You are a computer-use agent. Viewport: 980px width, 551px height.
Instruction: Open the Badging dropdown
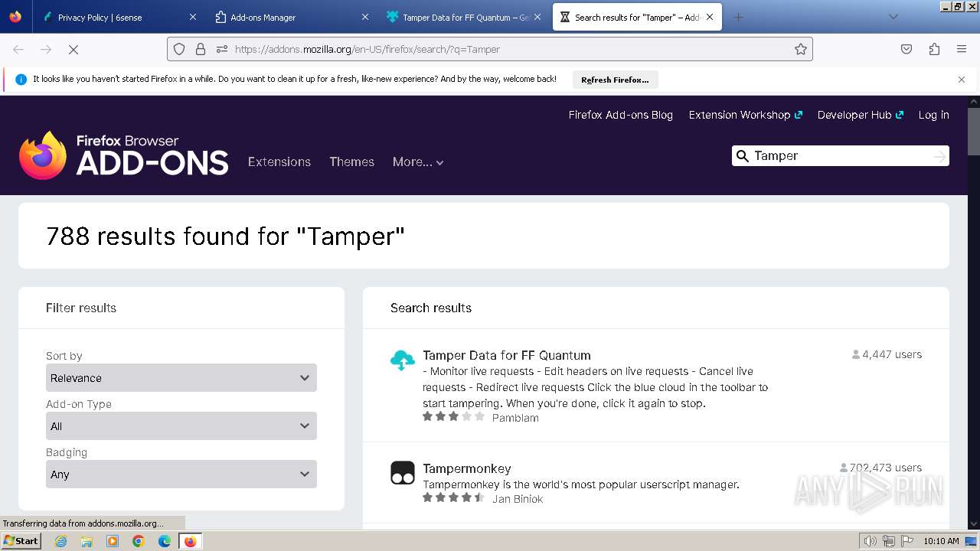(181, 474)
